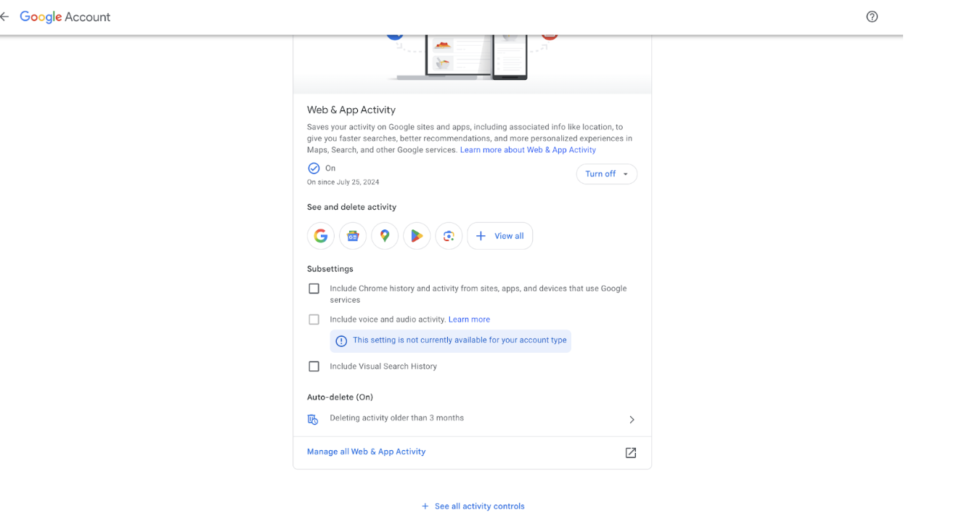Image resolution: width=980 pixels, height=530 pixels.
Task: Open Learn more about Web & App Activity
Action: (528, 150)
